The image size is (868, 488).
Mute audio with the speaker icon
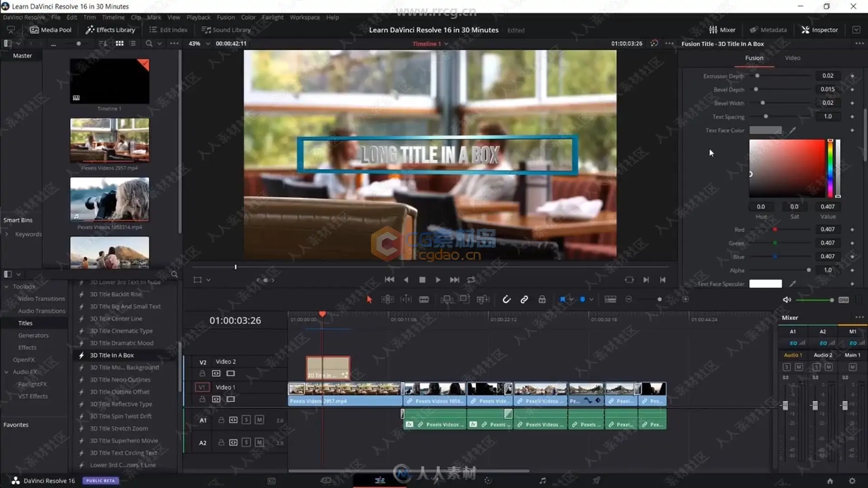[x=787, y=300]
